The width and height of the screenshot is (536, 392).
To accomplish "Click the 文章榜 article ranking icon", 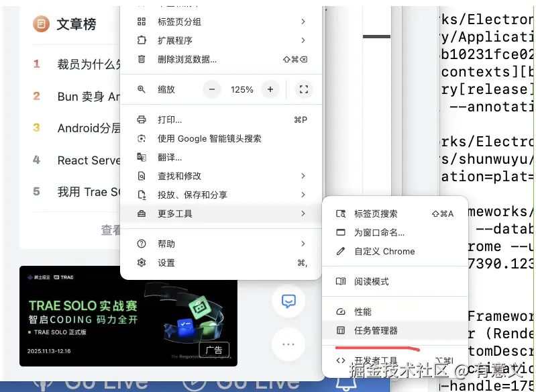I will coord(41,24).
